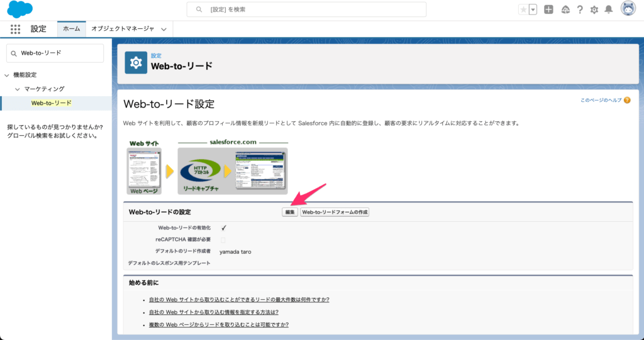
Task: Click yamada taro default lead creator
Action: click(x=235, y=252)
